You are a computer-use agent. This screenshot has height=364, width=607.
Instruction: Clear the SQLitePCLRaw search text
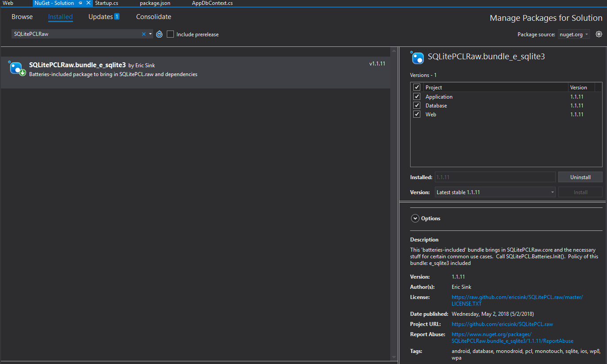click(x=143, y=34)
